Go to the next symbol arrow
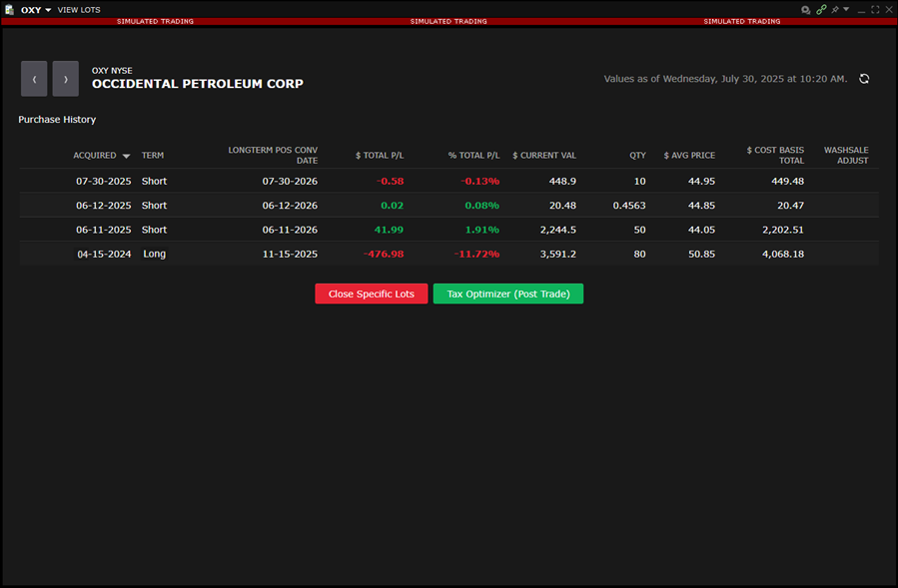The height and width of the screenshot is (588, 898). point(65,79)
